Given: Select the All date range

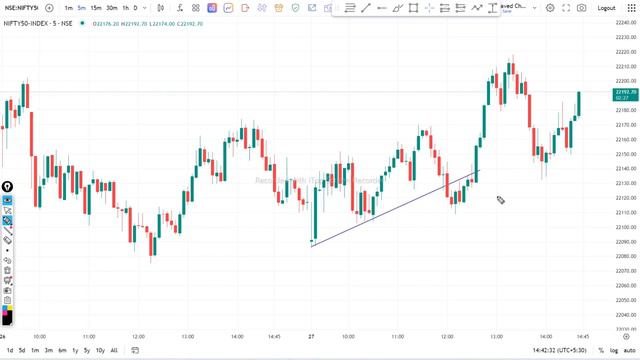Looking at the screenshot, I should click(114, 350).
